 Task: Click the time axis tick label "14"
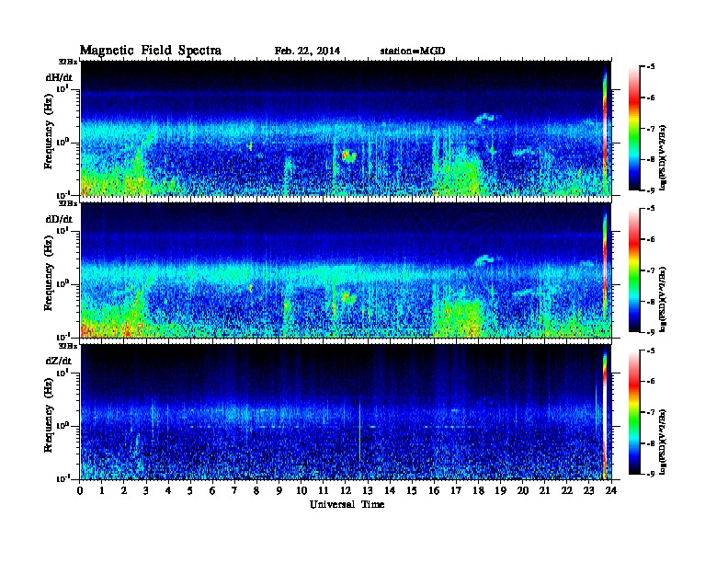click(390, 490)
